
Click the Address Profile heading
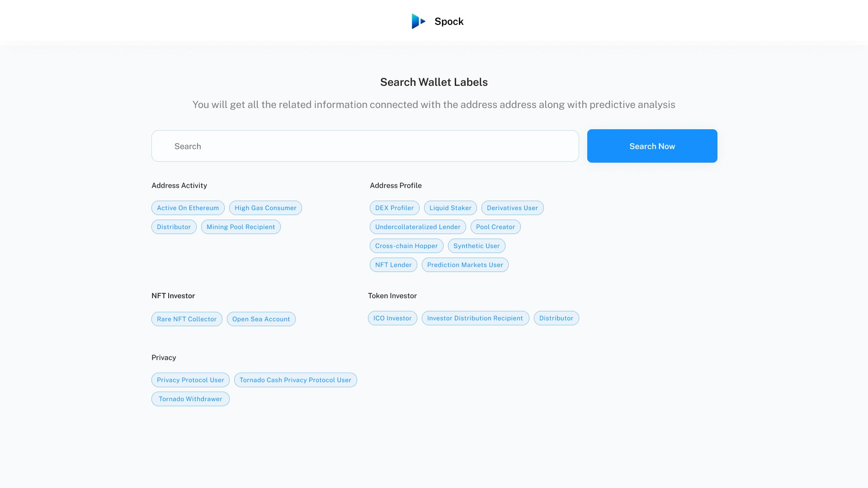tap(396, 185)
